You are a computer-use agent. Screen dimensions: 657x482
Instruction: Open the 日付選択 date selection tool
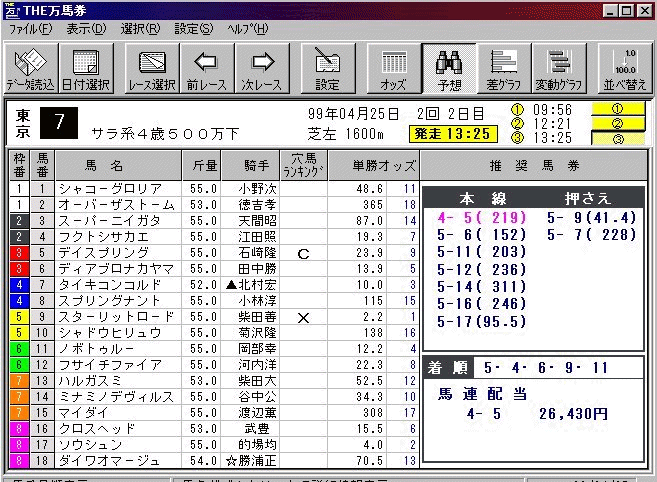click(86, 68)
